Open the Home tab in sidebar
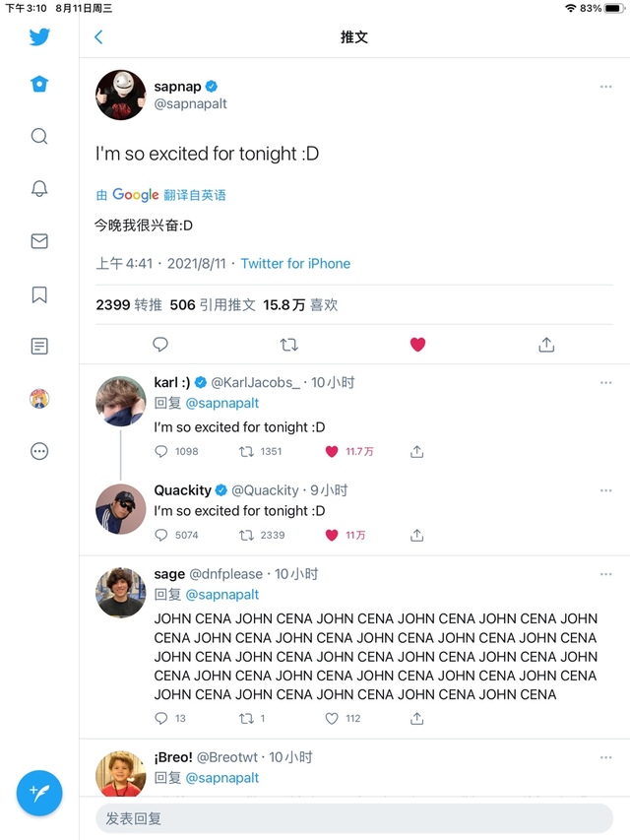Viewport: 630px width, 840px height. point(39,85)
